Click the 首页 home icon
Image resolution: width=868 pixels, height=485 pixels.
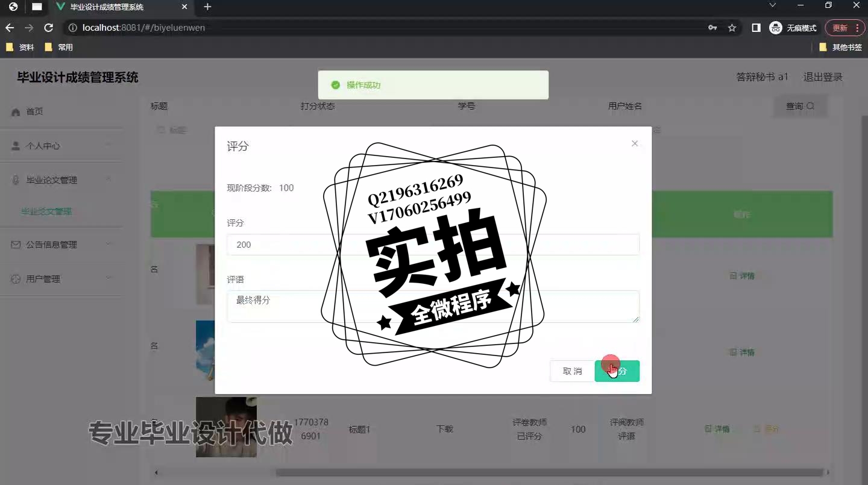[16, 111]
